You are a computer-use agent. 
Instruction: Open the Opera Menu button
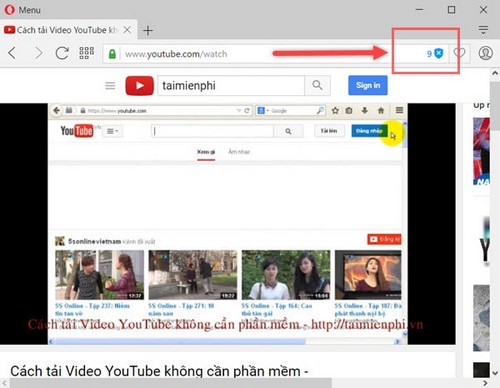click(23, 10)
